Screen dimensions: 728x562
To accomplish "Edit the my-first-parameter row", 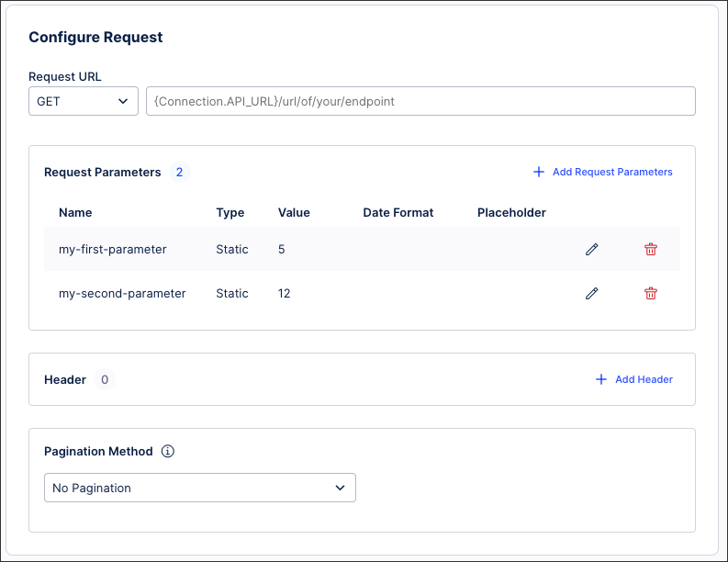I will 592,249.
